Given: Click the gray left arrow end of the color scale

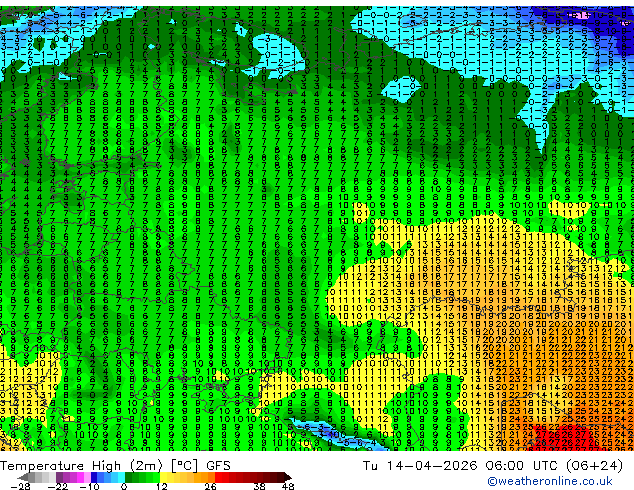Looking at the screenshot, I should coord(22,477).
